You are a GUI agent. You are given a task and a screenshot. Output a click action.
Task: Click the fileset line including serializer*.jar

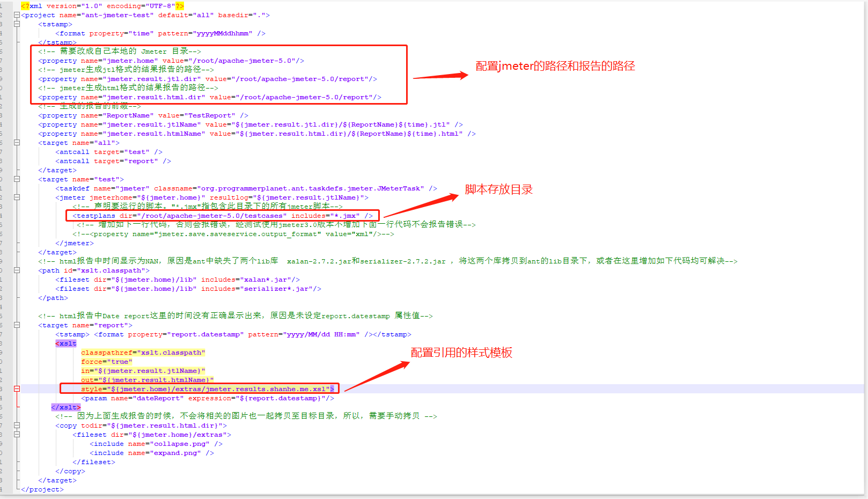click(x=188, y=289)
